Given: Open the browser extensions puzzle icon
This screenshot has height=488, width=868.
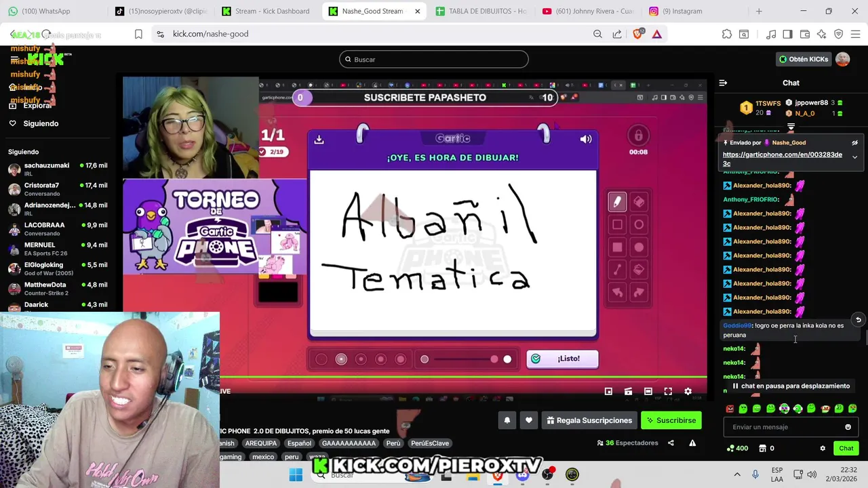Looking at the screenshot, I should pyautogui.click(x=727, y=34).
